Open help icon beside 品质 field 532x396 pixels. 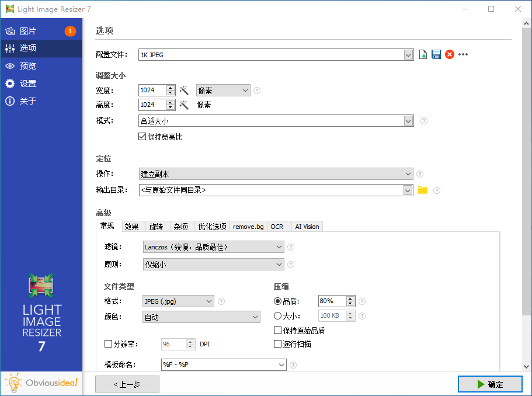click(362, 301)
